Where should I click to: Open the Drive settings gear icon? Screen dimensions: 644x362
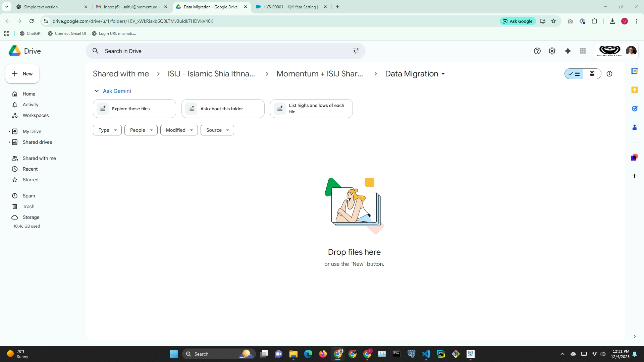552,51
